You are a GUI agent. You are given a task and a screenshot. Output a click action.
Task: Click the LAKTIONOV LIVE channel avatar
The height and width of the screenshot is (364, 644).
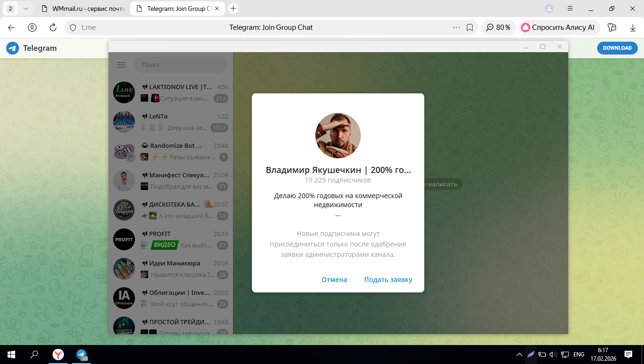tap(124, 92)
